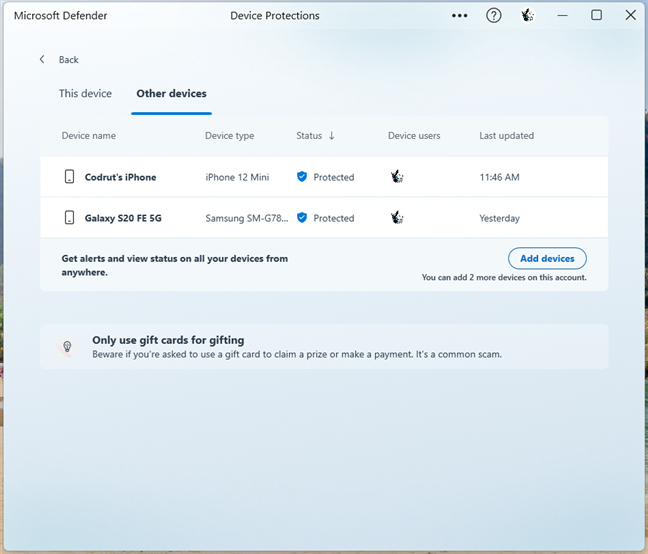Image resolution: width=648 pixels, height=554 pixels.
Task: Click Protected shield icon for Galaxy S20
Action: 302,217
